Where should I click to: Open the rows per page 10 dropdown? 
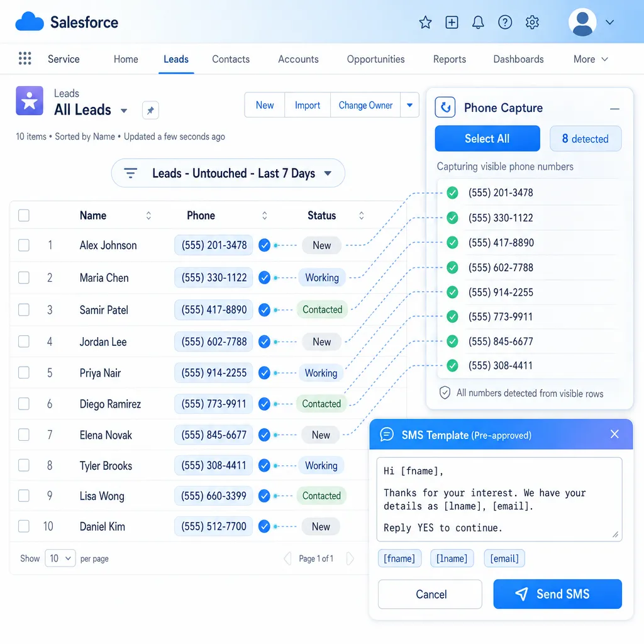click(x=60, y=558)
